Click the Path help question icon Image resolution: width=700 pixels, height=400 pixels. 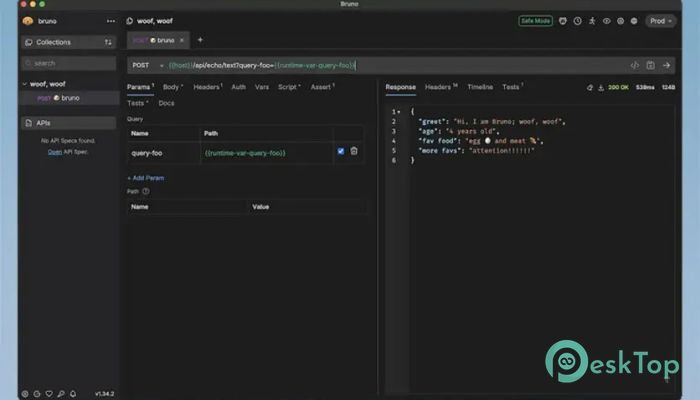tap(146, 191)
